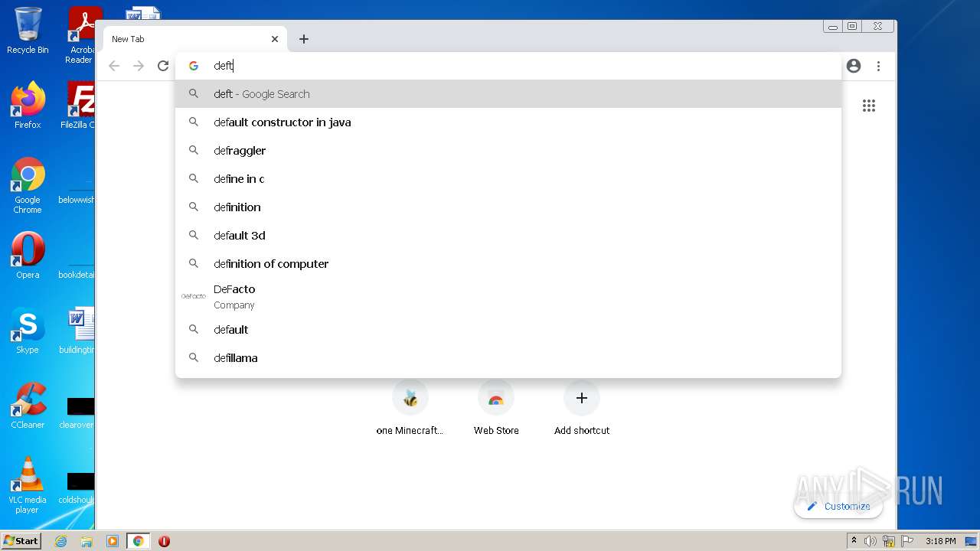Image resolution: width=980 pixels, height=551 pixels.
Task: Open the Windows Start button
Action: (x=21, y=540)
